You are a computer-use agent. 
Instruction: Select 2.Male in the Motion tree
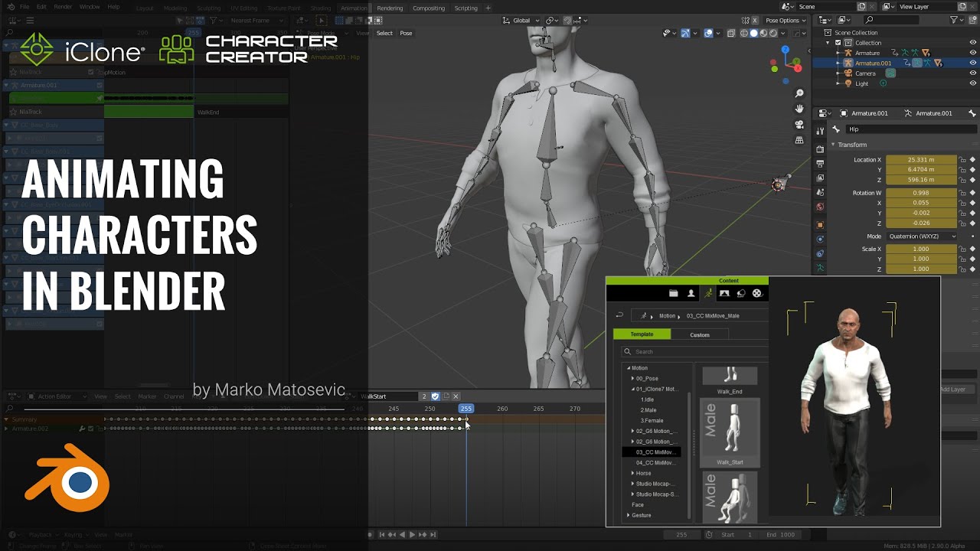click(648, 410)
